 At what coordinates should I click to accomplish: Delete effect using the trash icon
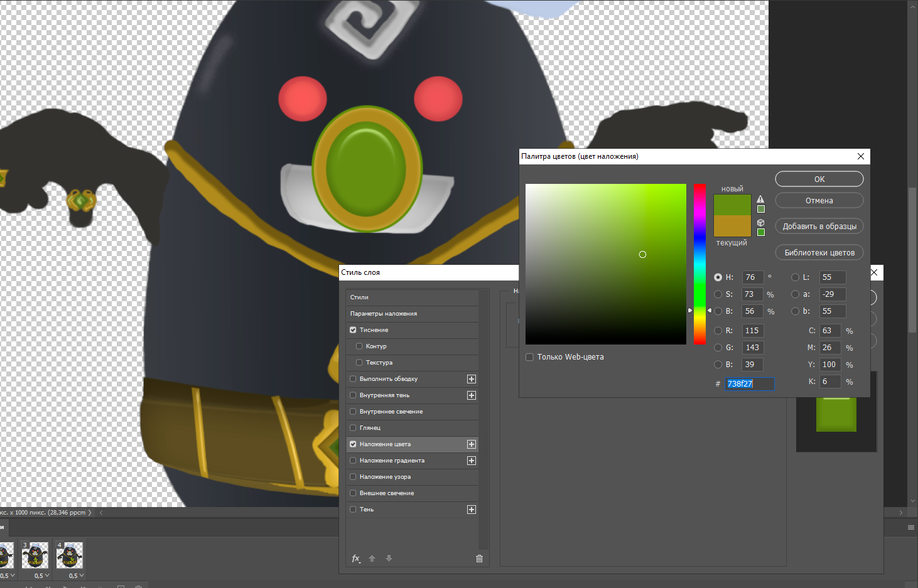coord(479,559)
